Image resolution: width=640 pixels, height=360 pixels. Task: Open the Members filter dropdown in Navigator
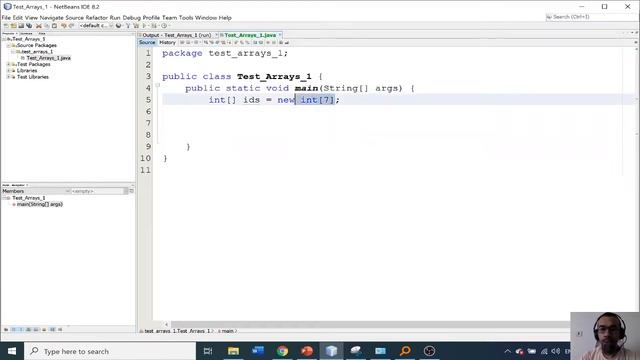coord(36,191)
